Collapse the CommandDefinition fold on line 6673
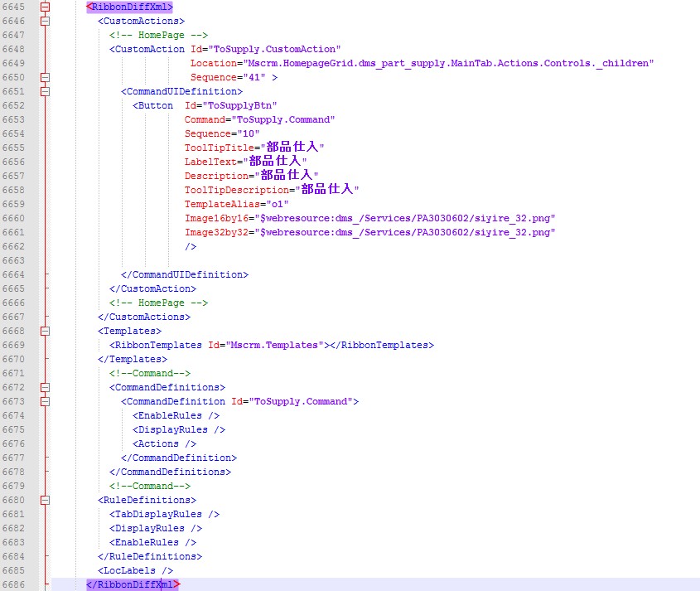The height and width of the screenshot is (591, 700). [x=45, y=401]
